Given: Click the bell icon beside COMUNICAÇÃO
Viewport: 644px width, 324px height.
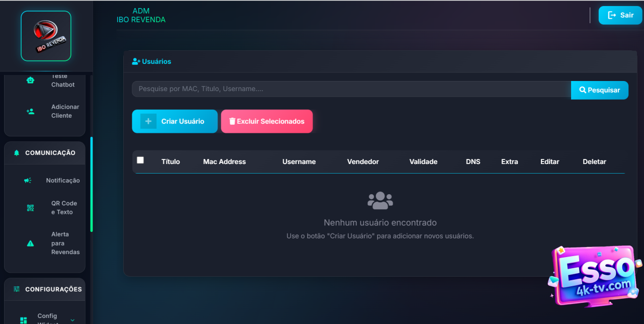Looking at the screenshot, I should pyautogui.click(x=17, y=153).
